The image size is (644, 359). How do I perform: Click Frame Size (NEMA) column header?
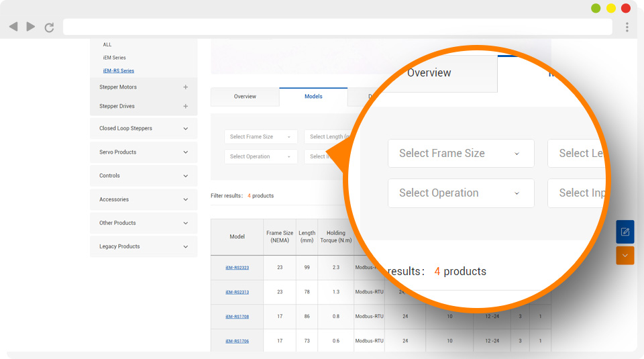click(280, 237)
